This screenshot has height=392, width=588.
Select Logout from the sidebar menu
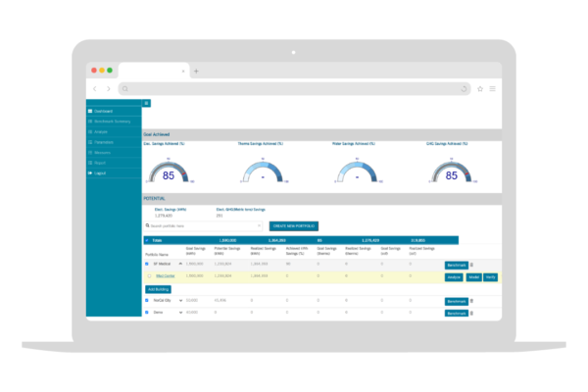coord(102,172)
